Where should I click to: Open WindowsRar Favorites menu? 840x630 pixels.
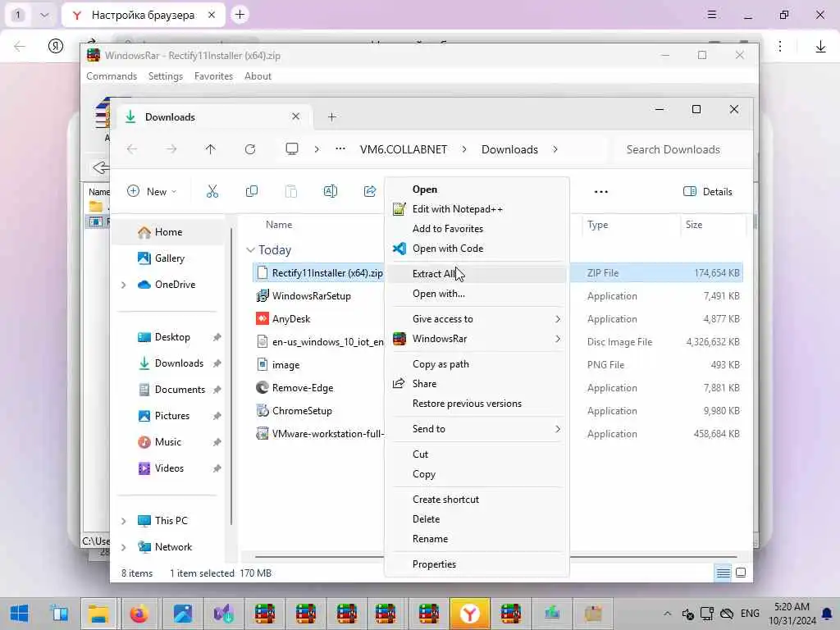point(213,76)
